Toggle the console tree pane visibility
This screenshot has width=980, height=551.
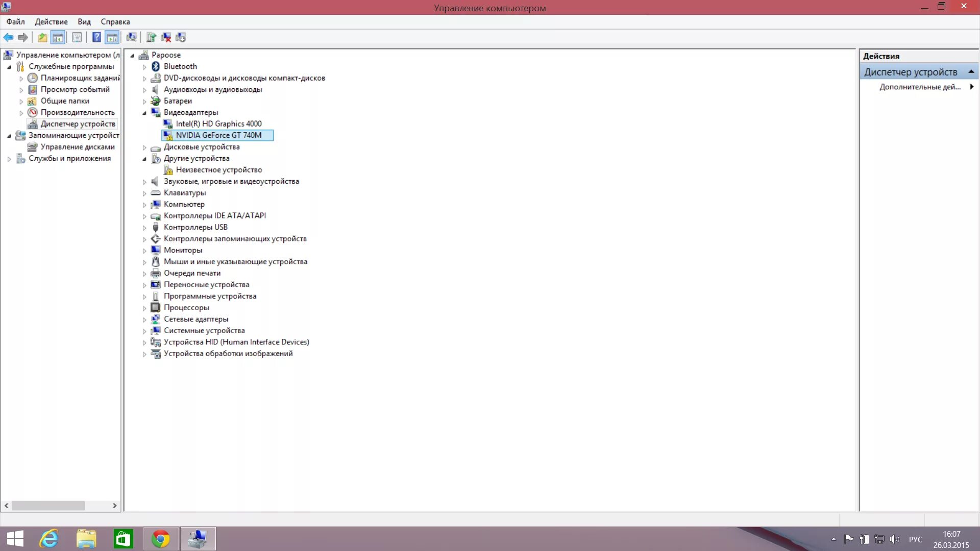pos(58,37)
